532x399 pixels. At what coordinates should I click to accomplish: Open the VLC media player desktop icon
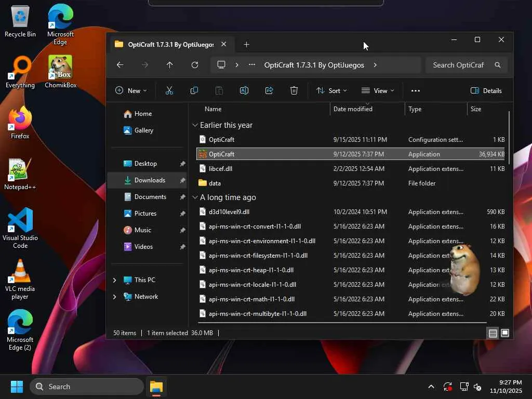point(20,279)
